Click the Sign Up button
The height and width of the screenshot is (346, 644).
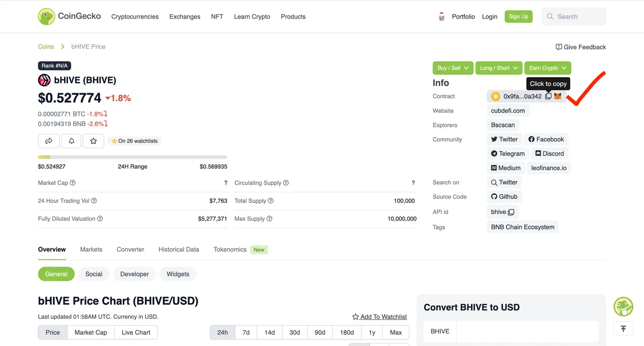(518, 17)
